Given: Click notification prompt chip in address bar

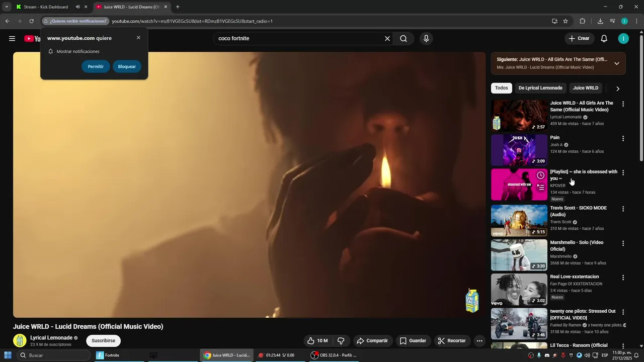Looking at the screenshot, I should tap(75, 21).
